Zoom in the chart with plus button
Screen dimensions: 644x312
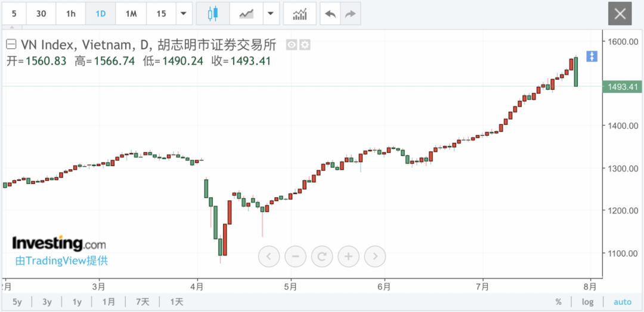pyautogui.click(x=348, y=257)
